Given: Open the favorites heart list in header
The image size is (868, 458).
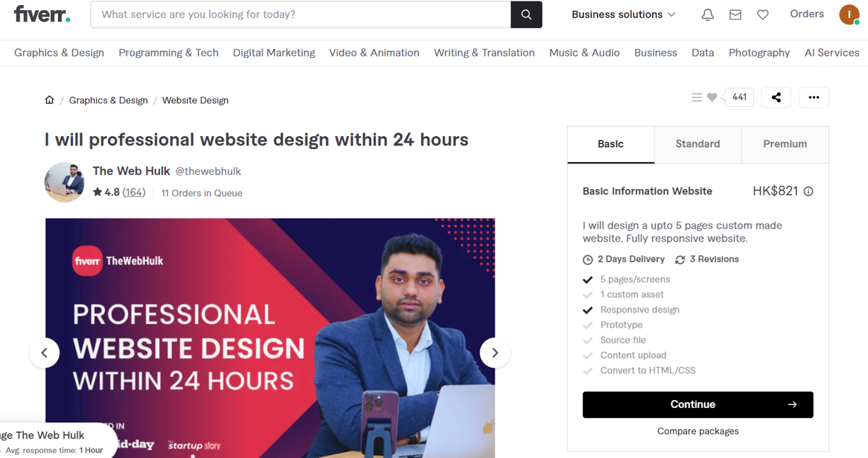Looking at the screenshot, I should [x=762, y=14].
